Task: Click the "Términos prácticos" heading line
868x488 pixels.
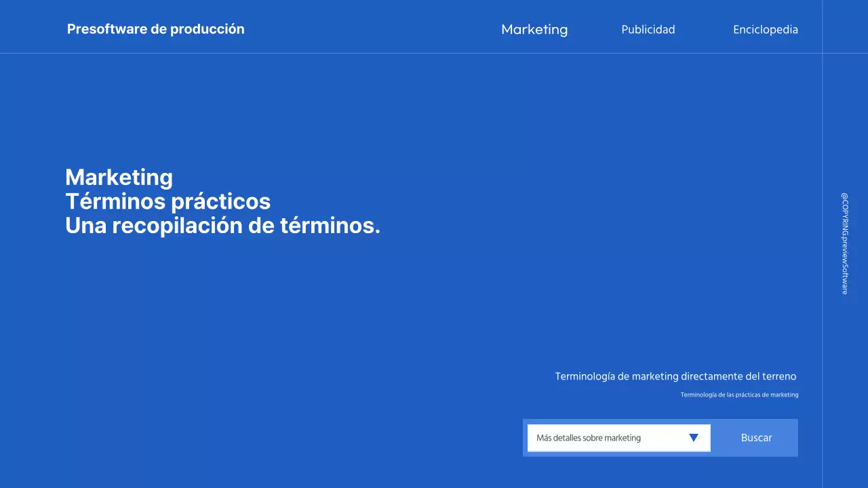Action: pyautogui.click(x=167, y=201)
